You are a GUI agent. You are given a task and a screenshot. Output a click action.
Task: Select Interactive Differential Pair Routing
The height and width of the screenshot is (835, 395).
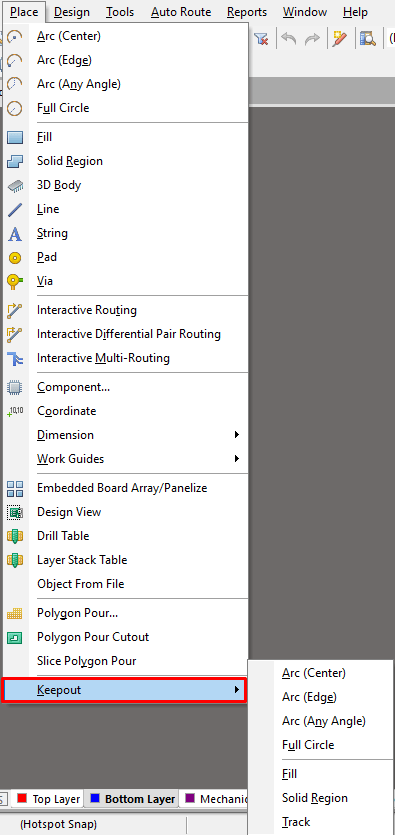(129, 334)
